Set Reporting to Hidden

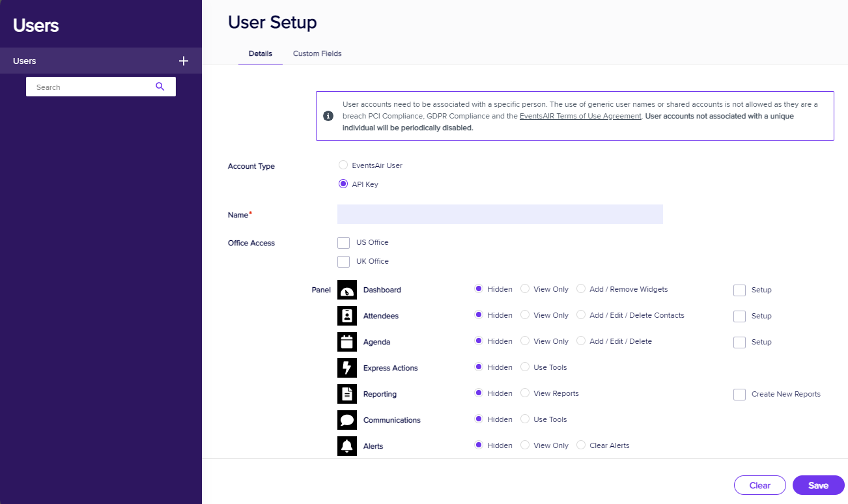coord(479,393)
